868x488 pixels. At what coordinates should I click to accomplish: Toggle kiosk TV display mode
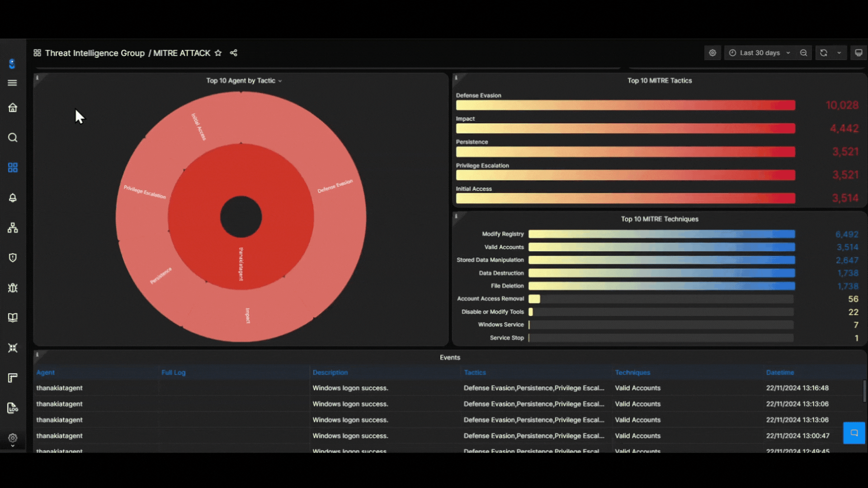859,53
